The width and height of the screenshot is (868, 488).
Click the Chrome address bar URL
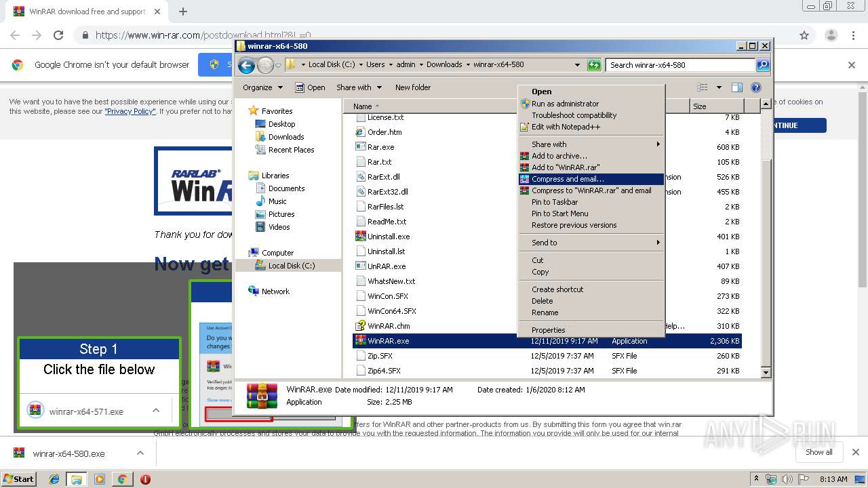coord(203,35)
